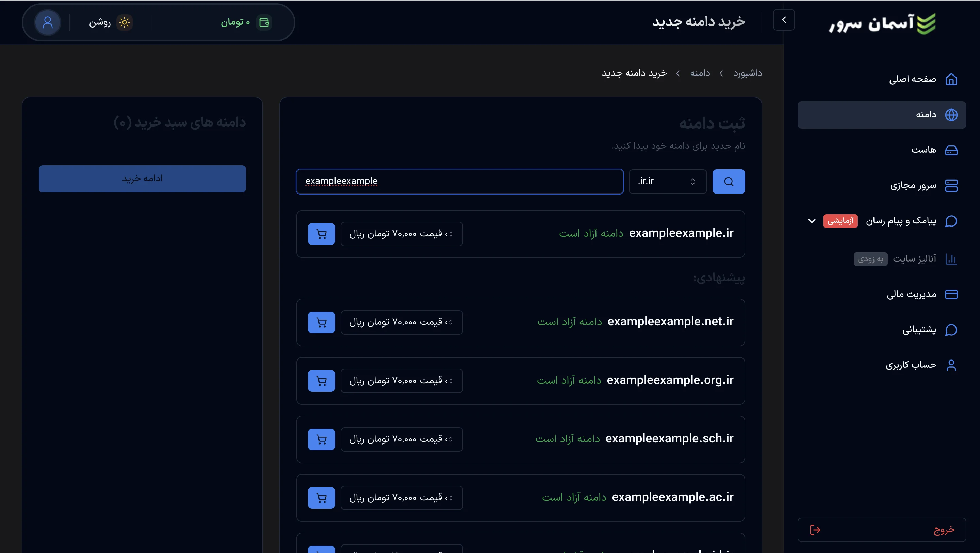Add exampleexample.ir to cart

[x=321, y=234]
